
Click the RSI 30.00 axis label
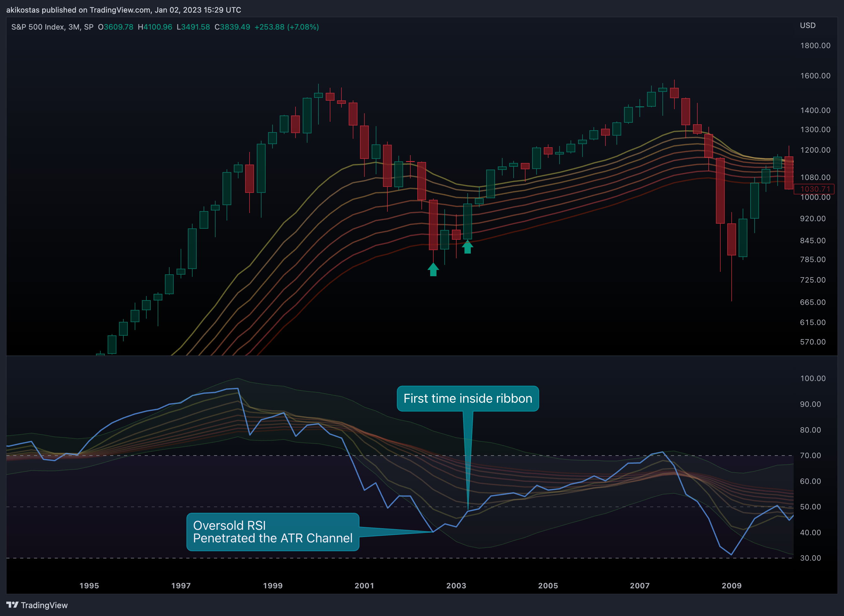(810, 558)
